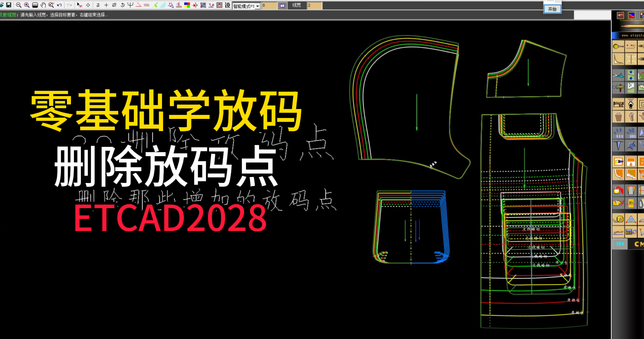Click the red parallel lines tool
Viewport: 644px width, 339px height.
coord(147,5)
